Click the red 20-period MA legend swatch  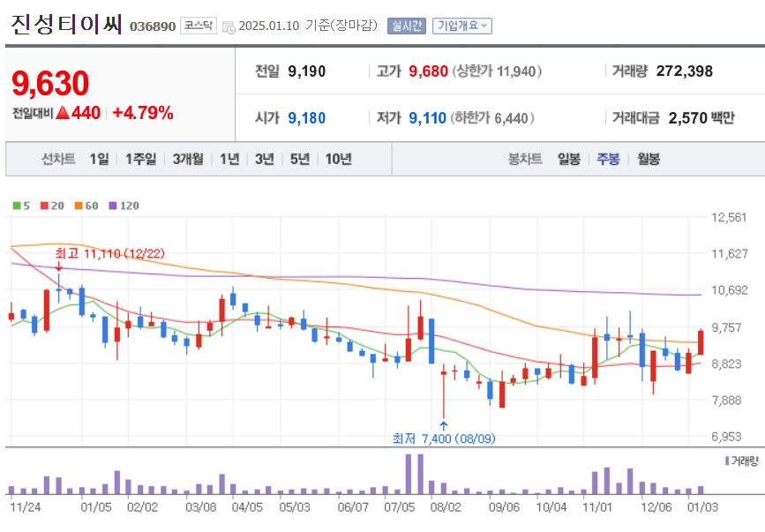point(44,206)
